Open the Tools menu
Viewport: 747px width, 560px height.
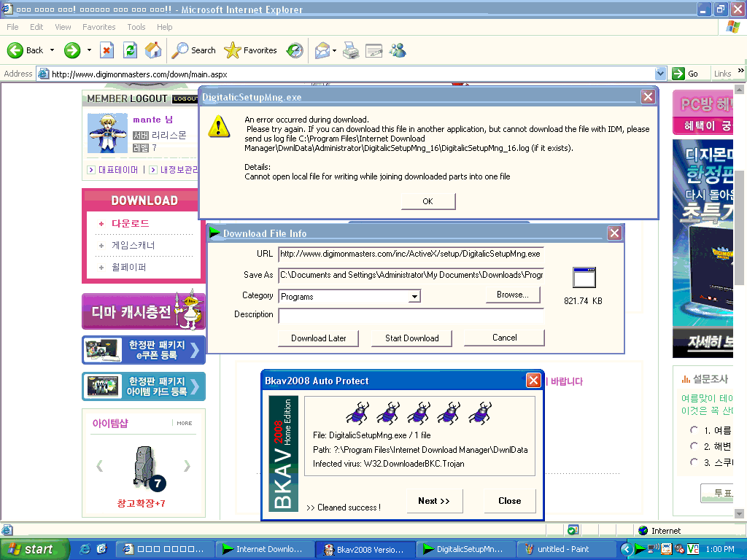click(x=136, y=27)
